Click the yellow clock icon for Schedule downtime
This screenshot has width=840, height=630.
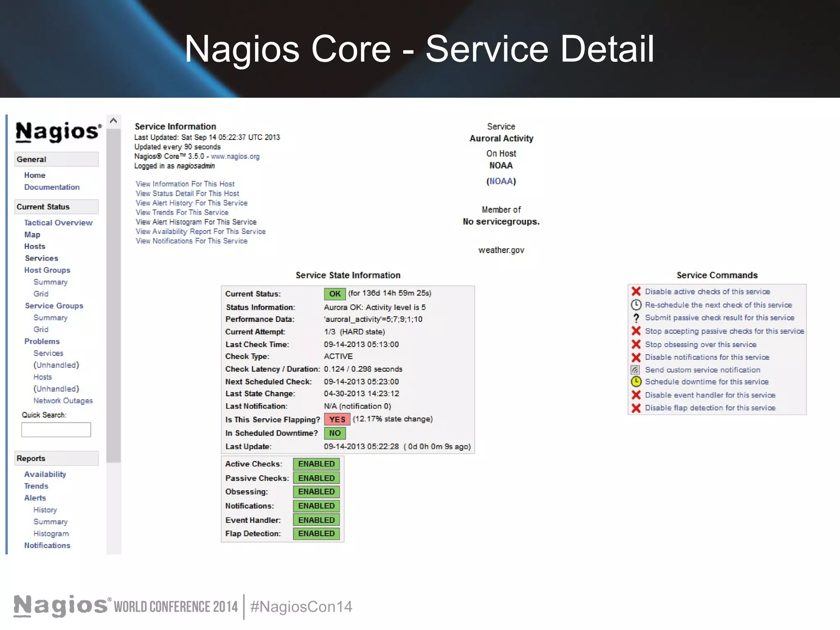click(636, 382)
